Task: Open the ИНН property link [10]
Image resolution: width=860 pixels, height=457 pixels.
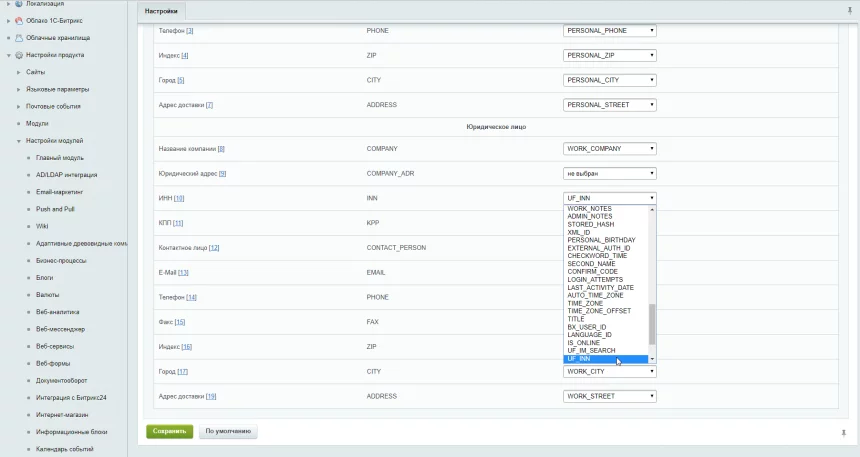Action: (x=179, y=198)
